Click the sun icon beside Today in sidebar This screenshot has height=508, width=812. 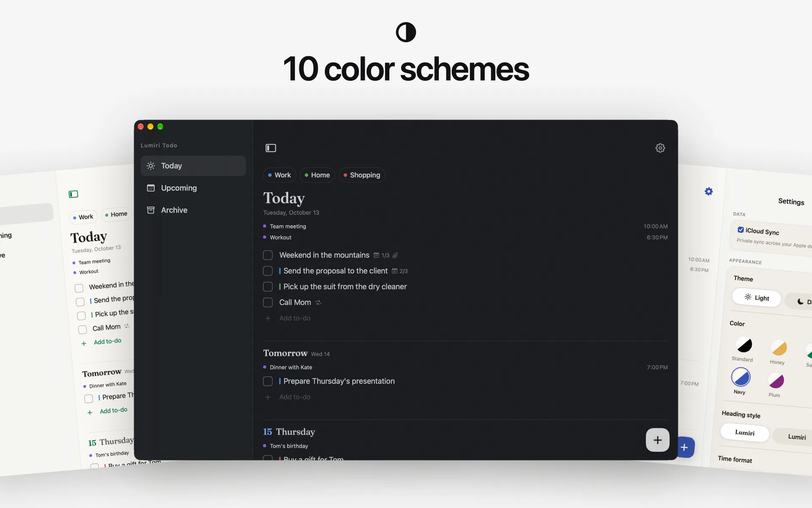[151, 166]
